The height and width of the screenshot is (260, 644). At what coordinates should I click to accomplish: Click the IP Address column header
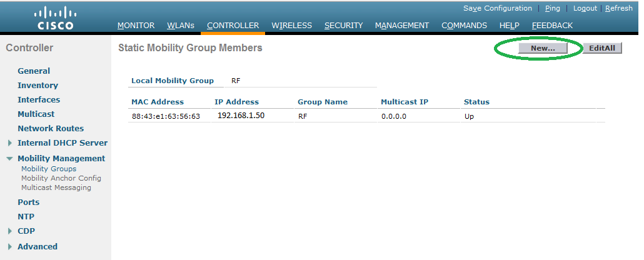(236, 102)
